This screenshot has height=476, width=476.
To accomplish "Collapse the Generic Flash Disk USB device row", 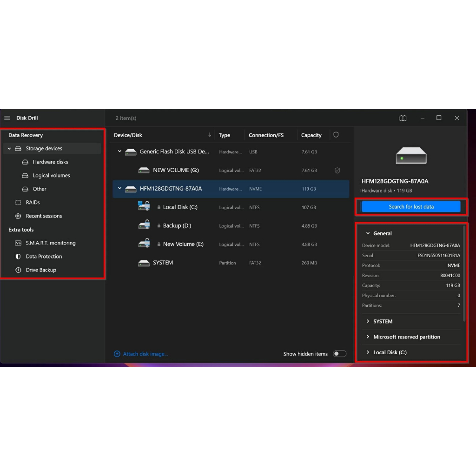I will tap(119, 152).
